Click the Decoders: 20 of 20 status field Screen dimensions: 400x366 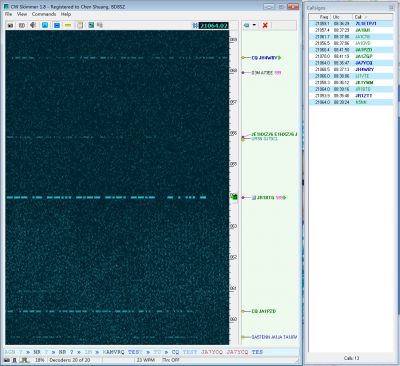click(x=70, y=360)
